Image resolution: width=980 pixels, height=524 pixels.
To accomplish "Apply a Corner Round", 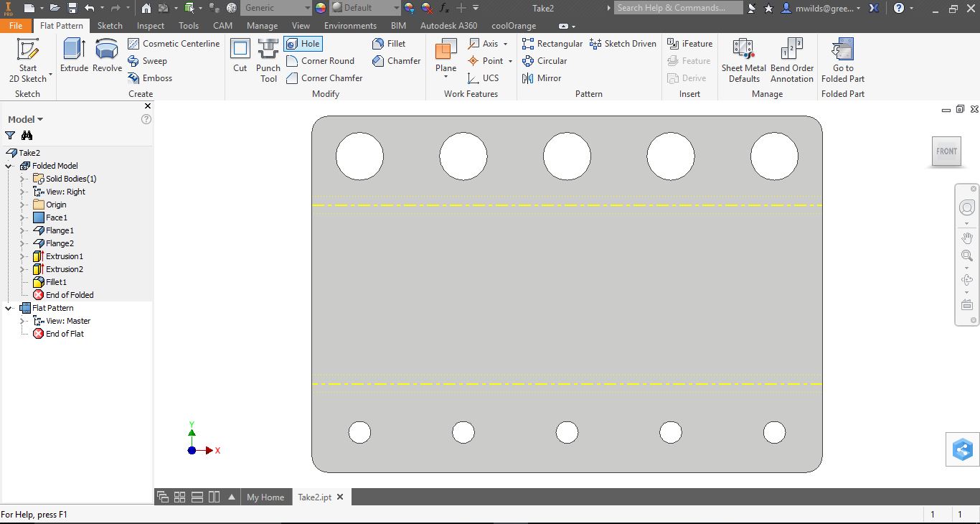I will (x=320, y=61).
